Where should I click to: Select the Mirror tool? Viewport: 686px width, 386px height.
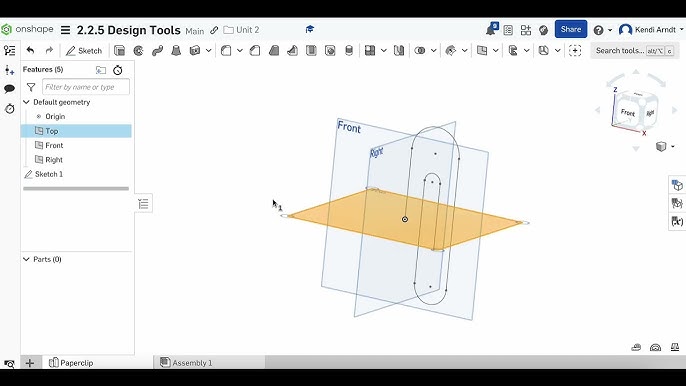(399, 51)
